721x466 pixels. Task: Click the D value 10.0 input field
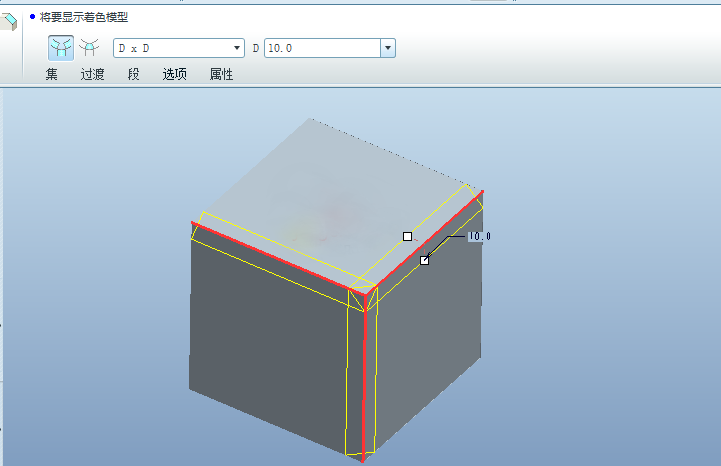[322, 48]
